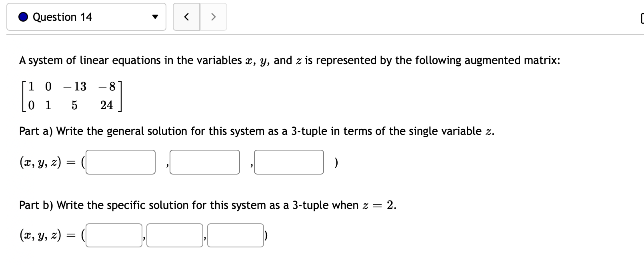Select the y-value field in Part b
644x265 pixels.
tap(174, 236)
